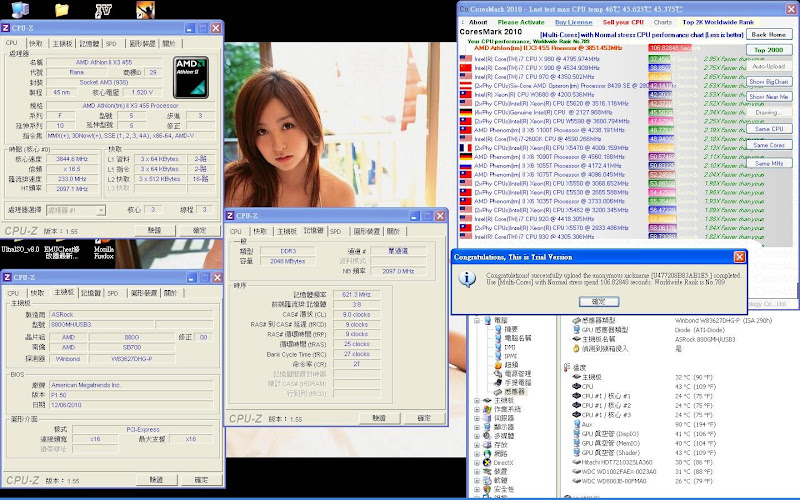The width and height of the screenshot is (800, 500).
Task: Click the 記憶體頻率 621.3 MHz field
Action: tap(357, 294)
